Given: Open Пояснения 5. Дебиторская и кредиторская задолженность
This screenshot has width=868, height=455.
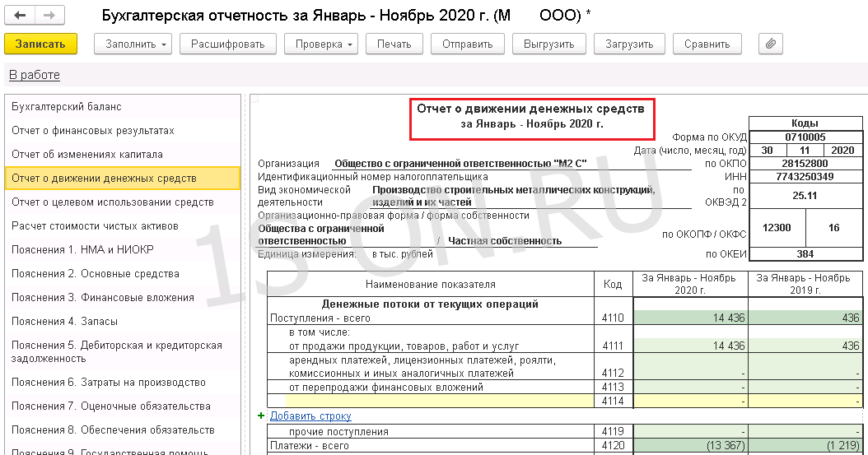Looking at the screenshot, I should pos(123,351).
